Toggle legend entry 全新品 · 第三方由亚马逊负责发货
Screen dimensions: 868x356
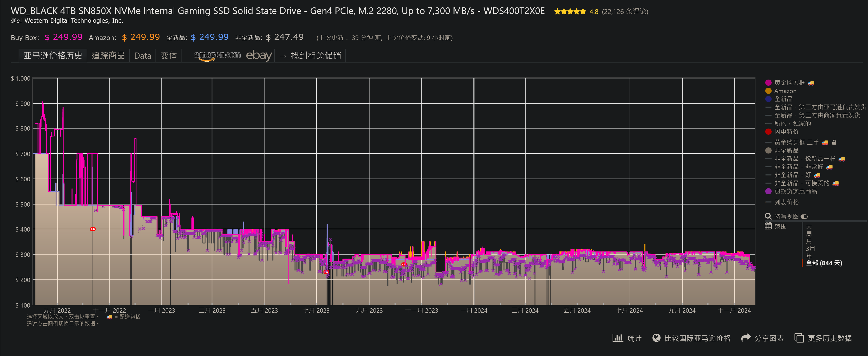click(815, 107)
